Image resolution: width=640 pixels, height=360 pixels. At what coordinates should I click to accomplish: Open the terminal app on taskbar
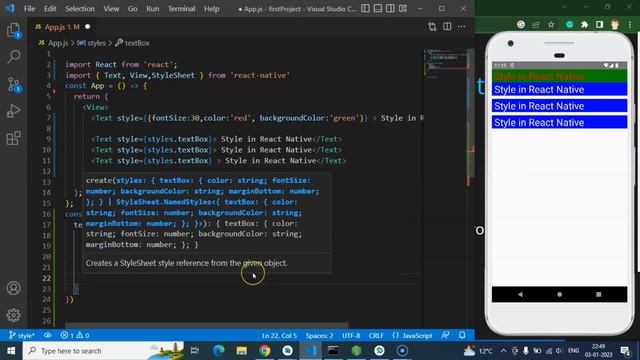pyautogui.click(x=333, y=351)
